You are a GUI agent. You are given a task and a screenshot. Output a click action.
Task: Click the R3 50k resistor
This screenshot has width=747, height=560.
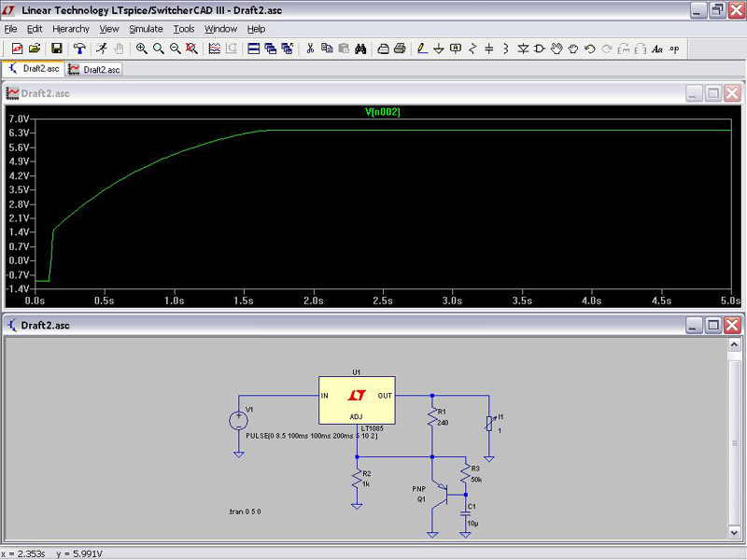pos(466,474)
